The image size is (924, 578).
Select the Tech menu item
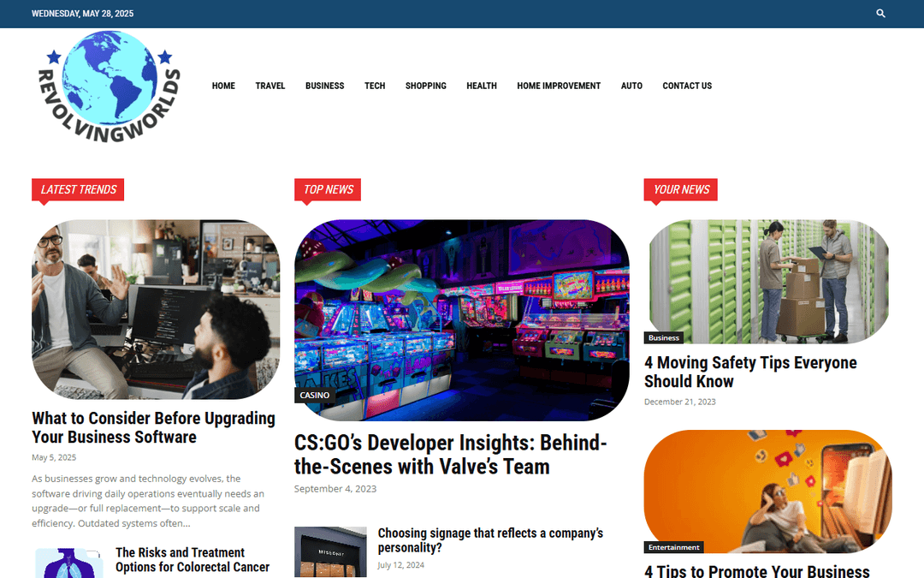[x=375, y=86]
